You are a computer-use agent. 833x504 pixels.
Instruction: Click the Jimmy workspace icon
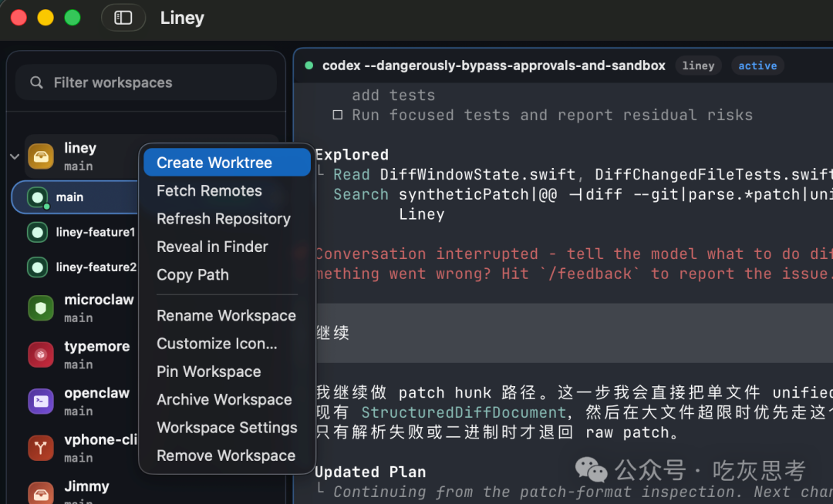(41, 492)
